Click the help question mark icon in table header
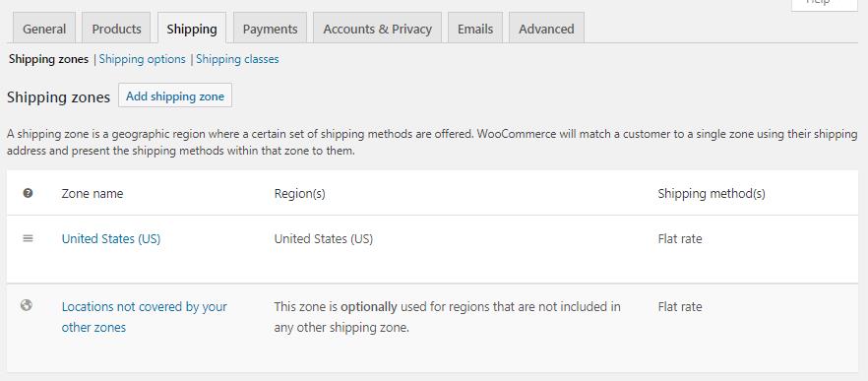The width and height of the screenshot is (868, 381). [28, 193]
